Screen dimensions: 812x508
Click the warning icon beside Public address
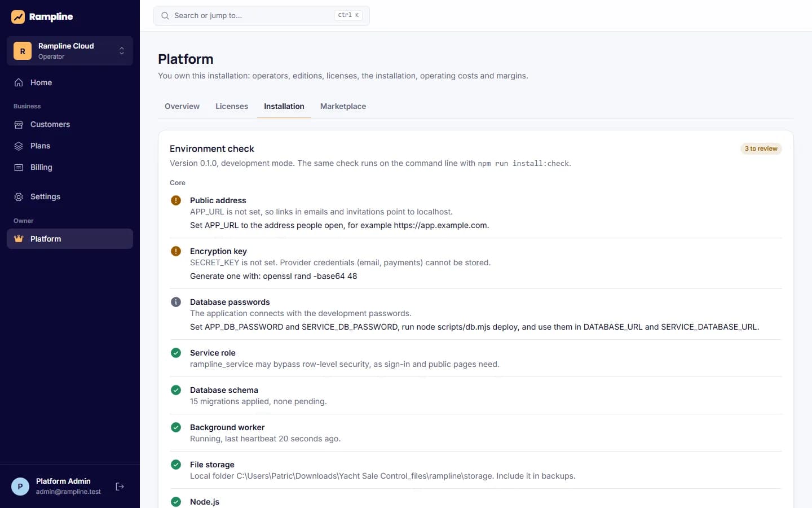[176, 200]
